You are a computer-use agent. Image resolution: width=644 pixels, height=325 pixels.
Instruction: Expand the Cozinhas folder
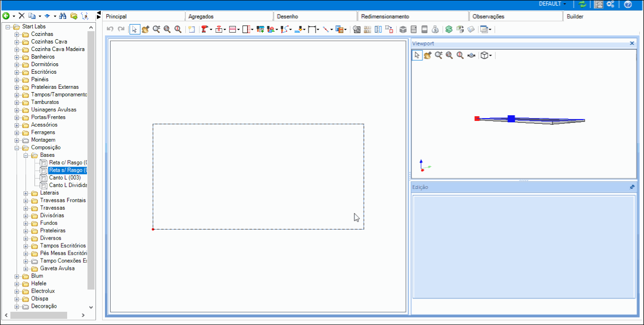click(x=17, y=34)
